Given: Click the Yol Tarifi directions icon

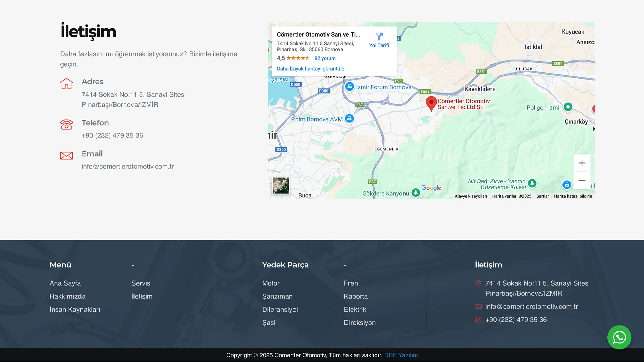Looking at the screenshot, I should point(379,37).
